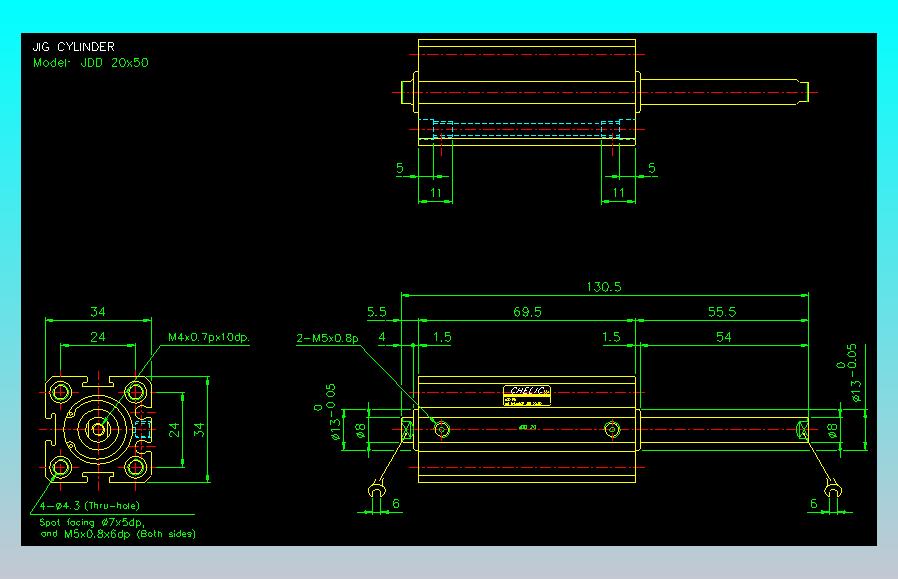
Task: Select the "Model: JDD 20x50" label
Action: [90, 62]
